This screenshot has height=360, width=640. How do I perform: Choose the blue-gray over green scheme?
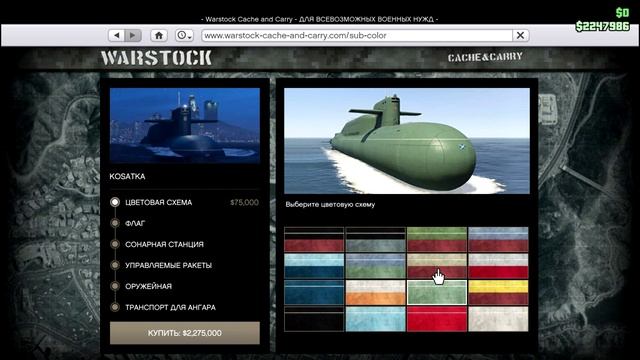376,266
